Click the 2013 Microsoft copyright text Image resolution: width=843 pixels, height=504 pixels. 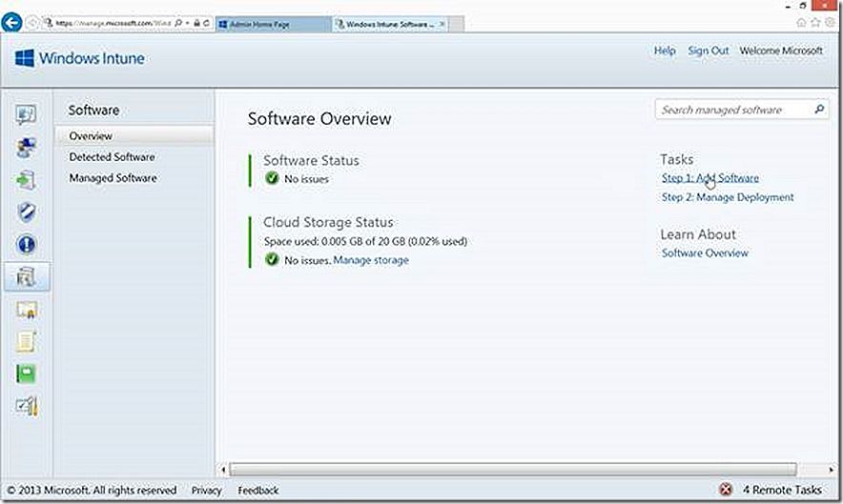point(92,490)
